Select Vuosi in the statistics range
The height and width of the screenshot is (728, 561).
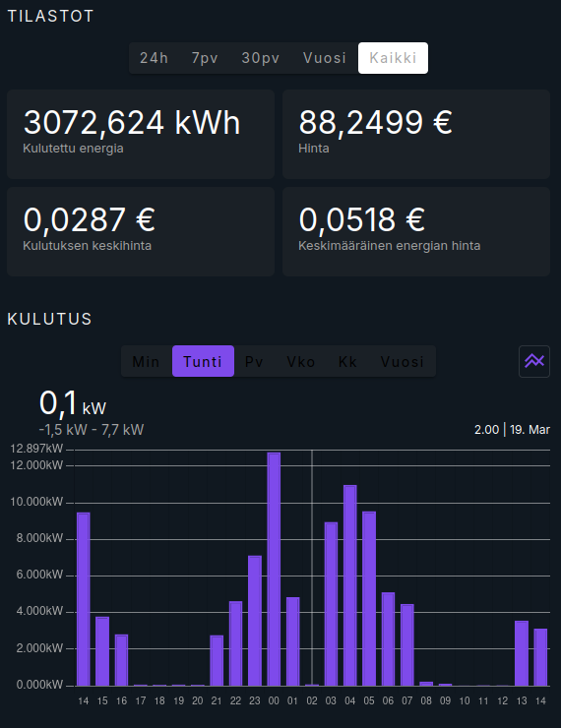pos(325,58)
